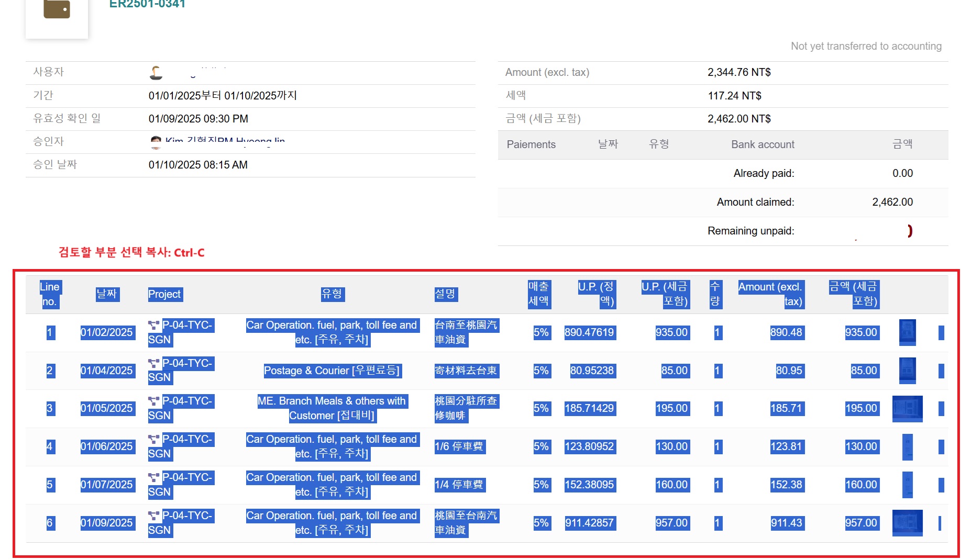This screenshot has width=961, height=560.
Task: Click the project icon in line 2
Action: pos(154,364)
